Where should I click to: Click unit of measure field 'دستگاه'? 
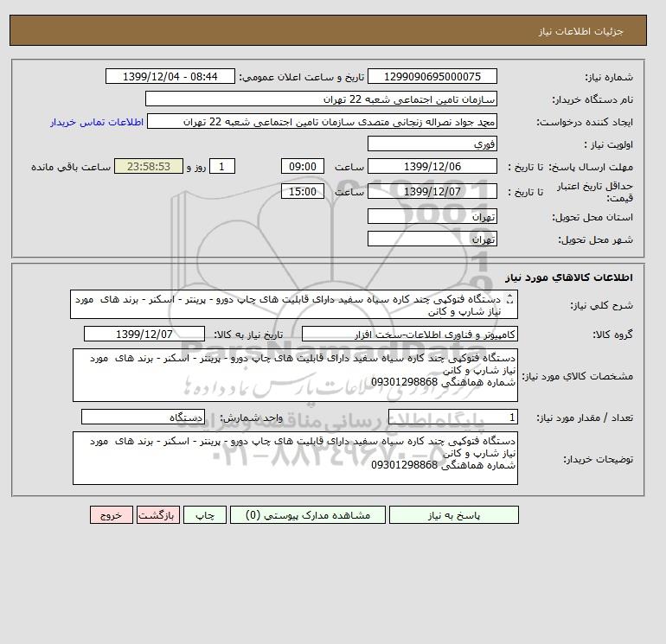(x=143, y=417)
